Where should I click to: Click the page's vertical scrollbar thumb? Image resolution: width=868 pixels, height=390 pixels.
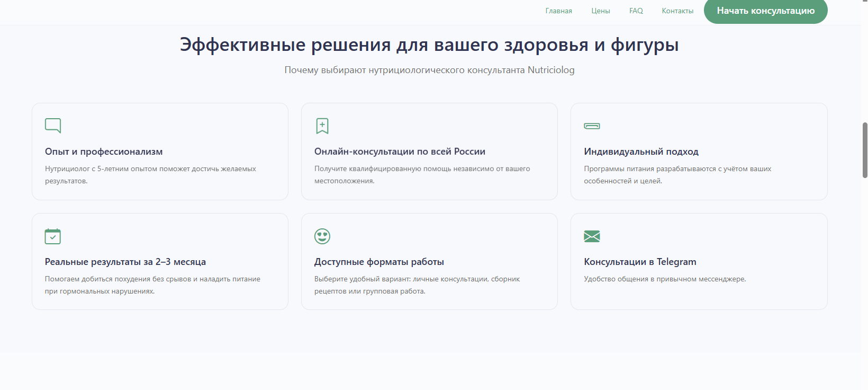[865, 150]
